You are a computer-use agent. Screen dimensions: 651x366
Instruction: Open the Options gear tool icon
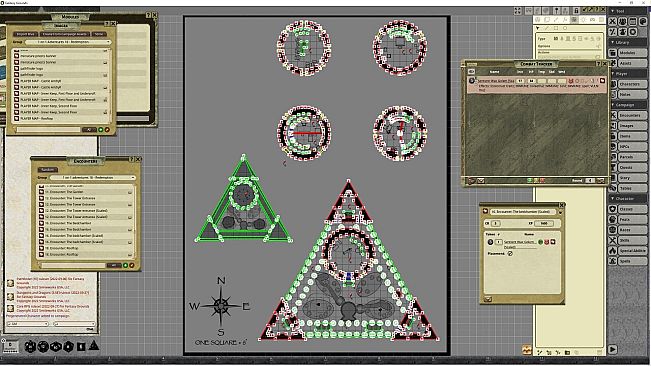[x=633, y=32]
